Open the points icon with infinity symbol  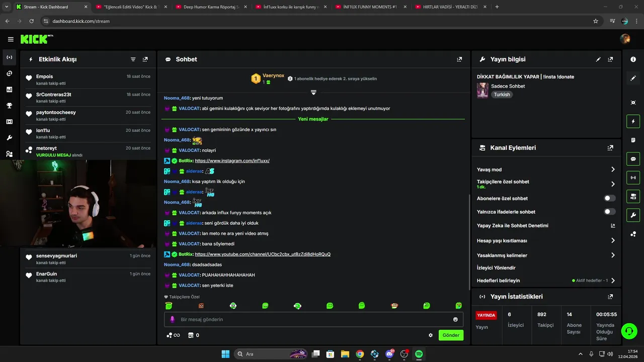point(173,335)
